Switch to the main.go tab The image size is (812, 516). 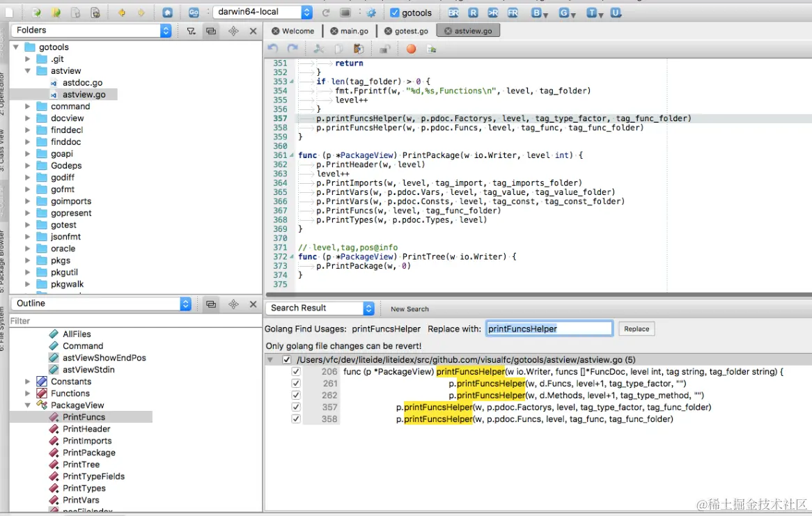(349, 31)
